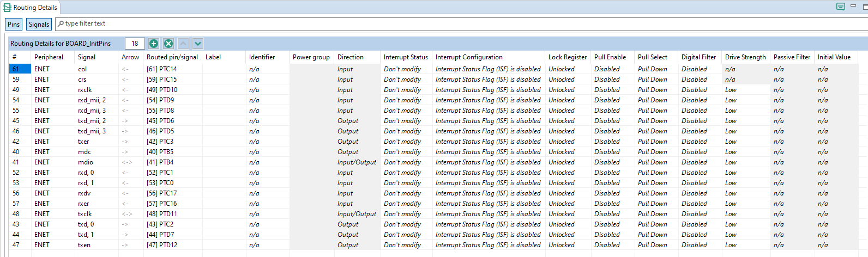868x257 pixels.
Task: Click the Power group column header
Action: pos(312,57)
